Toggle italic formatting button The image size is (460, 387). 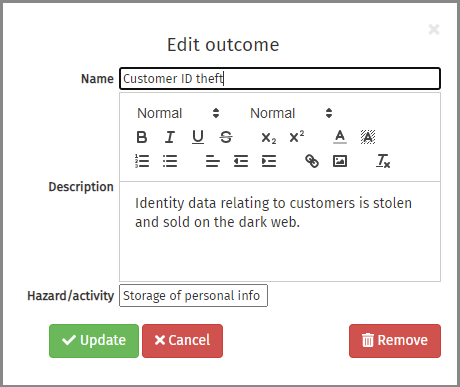coord(170,137)
